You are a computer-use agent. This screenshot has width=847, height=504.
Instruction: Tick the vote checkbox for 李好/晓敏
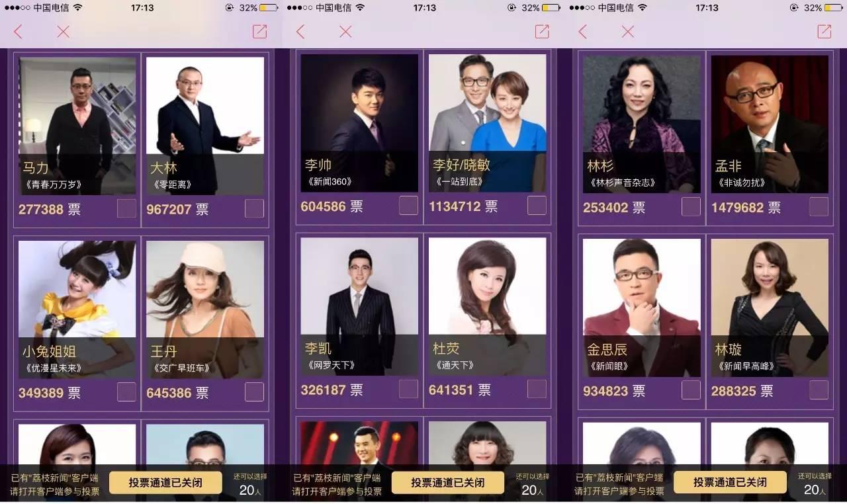click(x=537, y=205)
